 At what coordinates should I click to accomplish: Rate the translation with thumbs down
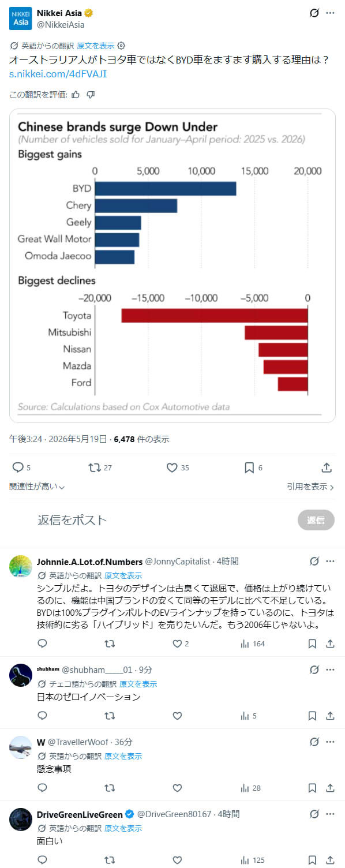coord(91,95)
